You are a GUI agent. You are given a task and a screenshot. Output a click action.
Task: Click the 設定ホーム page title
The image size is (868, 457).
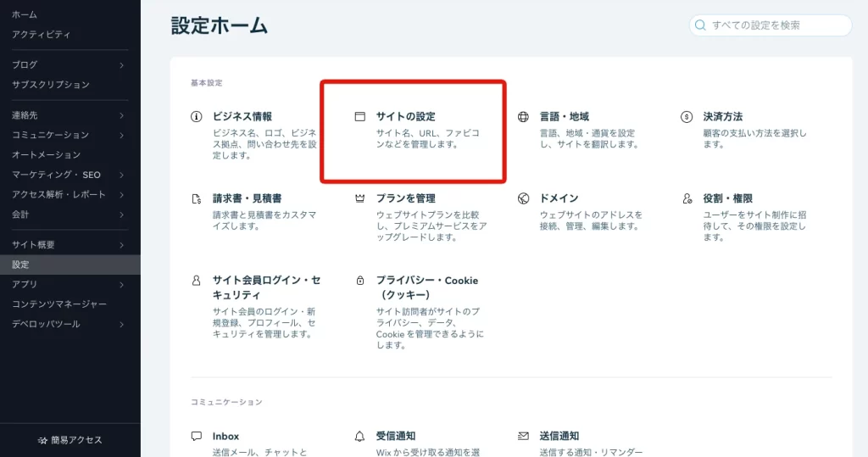220,26
